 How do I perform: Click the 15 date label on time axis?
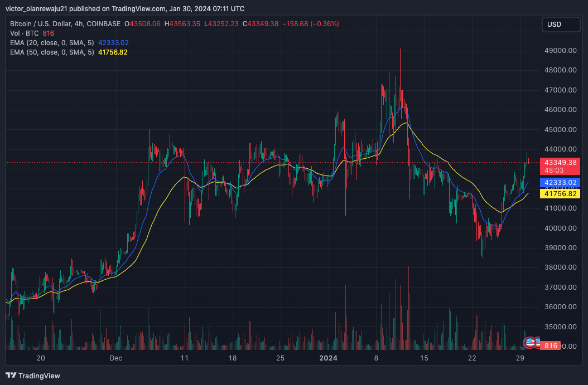click(424, 358)
